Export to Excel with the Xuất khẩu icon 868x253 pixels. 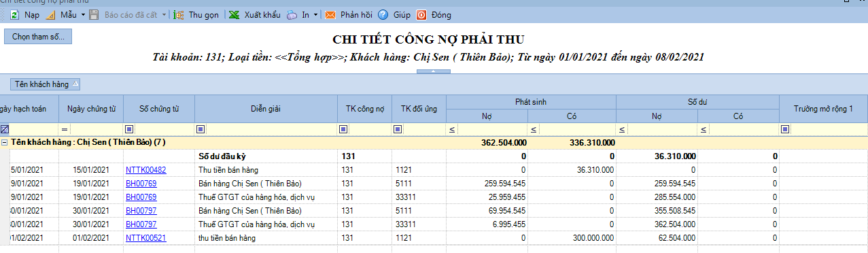pos(234,14)
